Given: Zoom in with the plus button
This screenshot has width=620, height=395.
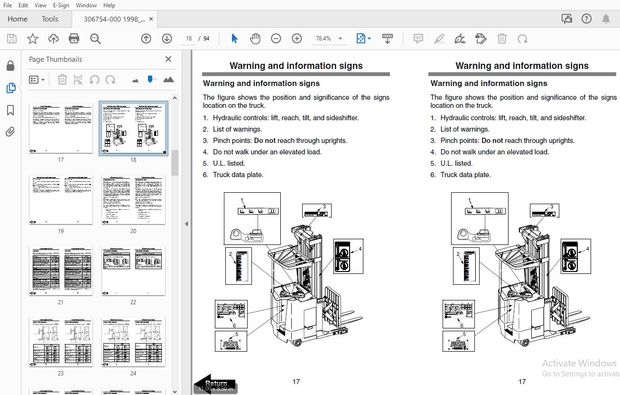Looking at the screenshot, I should coord(297,39).
